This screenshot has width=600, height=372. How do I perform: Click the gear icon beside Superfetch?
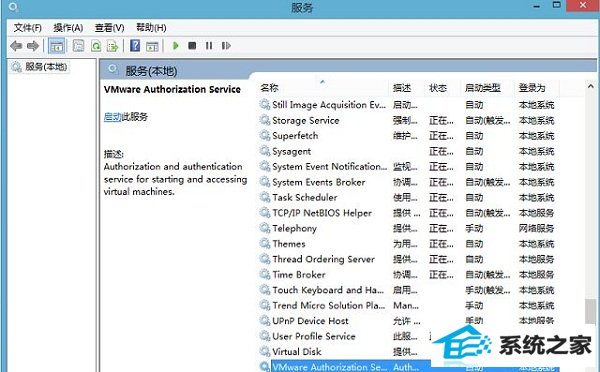click(x=265, y=135)
